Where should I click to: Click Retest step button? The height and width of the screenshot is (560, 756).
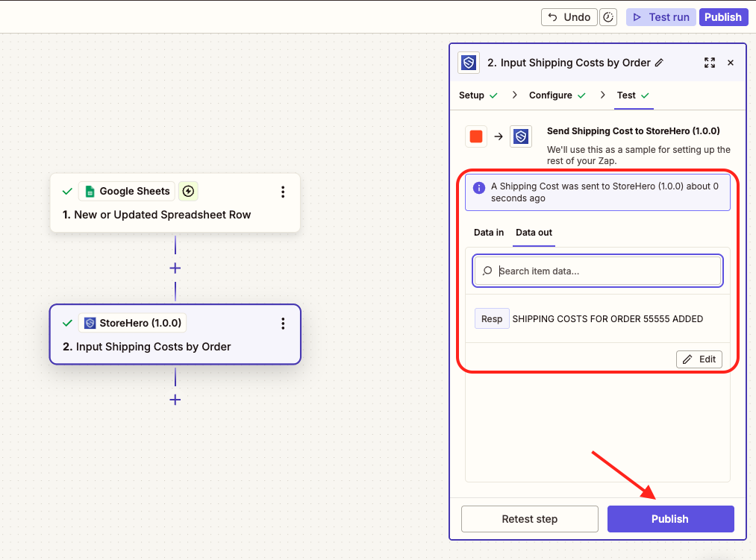(x=529, y=519)
